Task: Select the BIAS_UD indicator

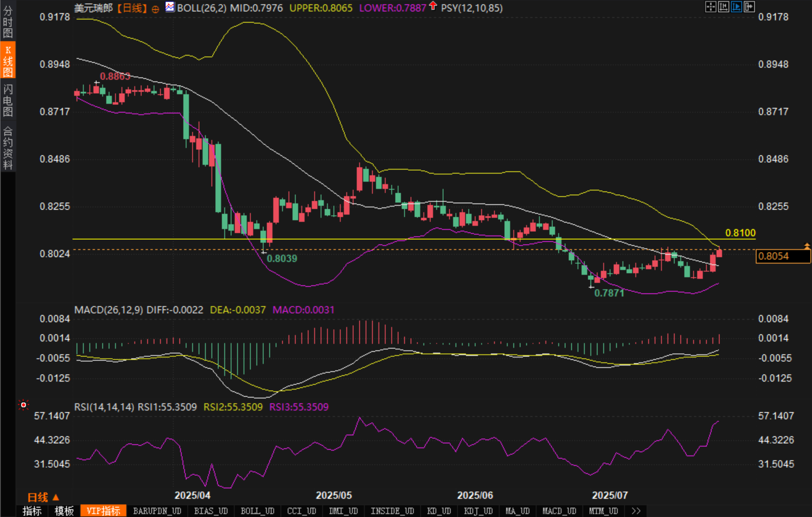Action: tap(211, 511)
